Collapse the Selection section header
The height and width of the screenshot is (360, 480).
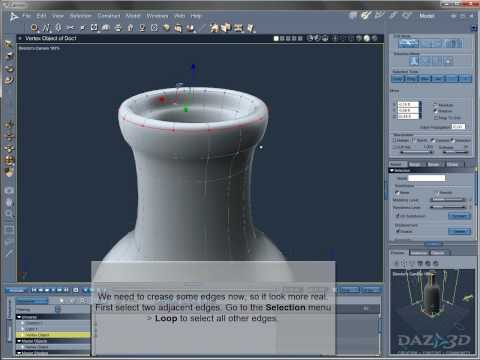pos(392,170)
